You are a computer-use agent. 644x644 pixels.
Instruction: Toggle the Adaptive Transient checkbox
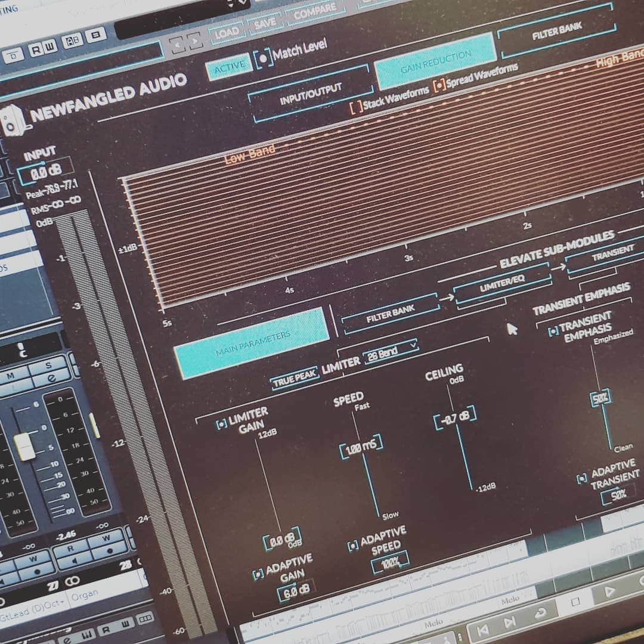point(581,478)
